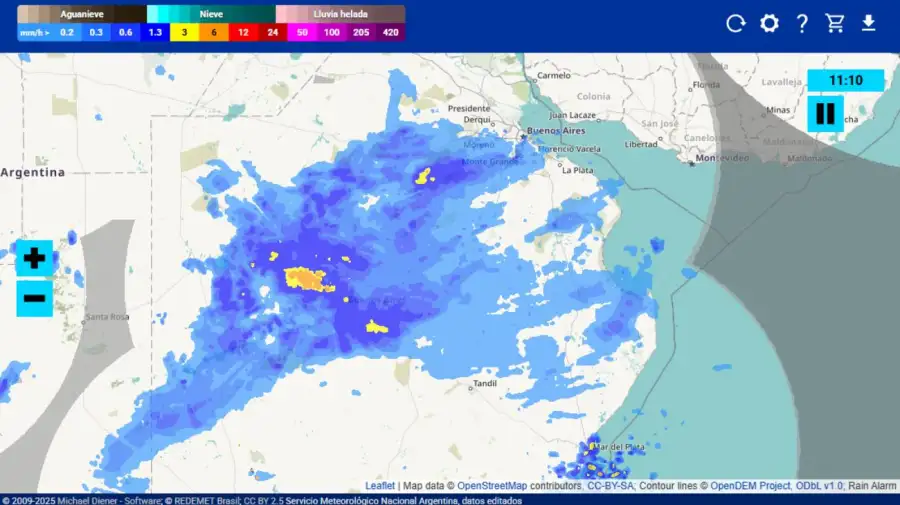Click the 0.2 mm/h legend swatch
This screenshot has width=900, height=505.
67,32
